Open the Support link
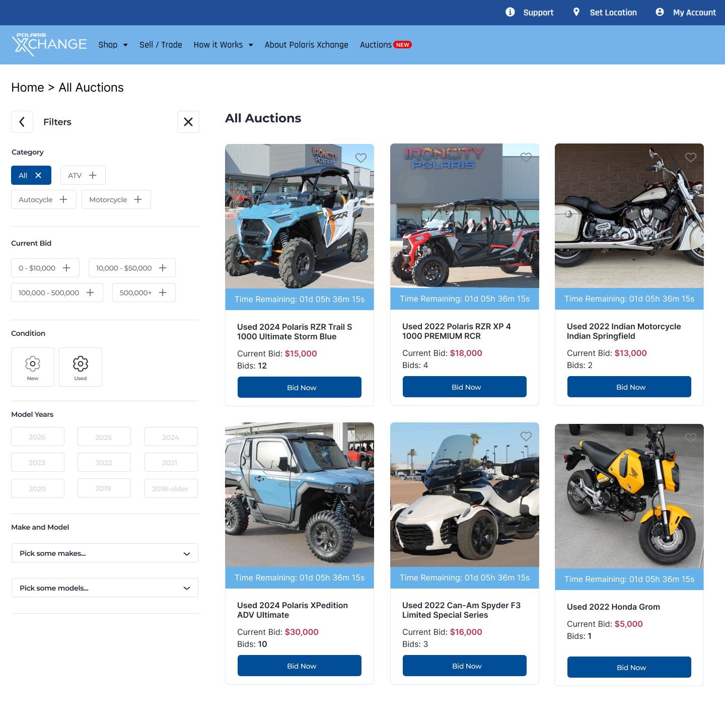 point(538,13)
